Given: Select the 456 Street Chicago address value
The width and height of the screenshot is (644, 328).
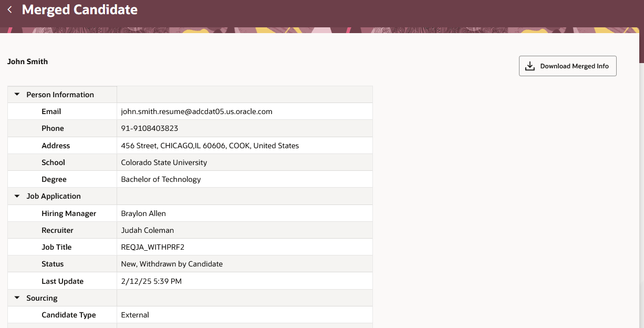Looking at the screenshot, I should click(210, 146).
